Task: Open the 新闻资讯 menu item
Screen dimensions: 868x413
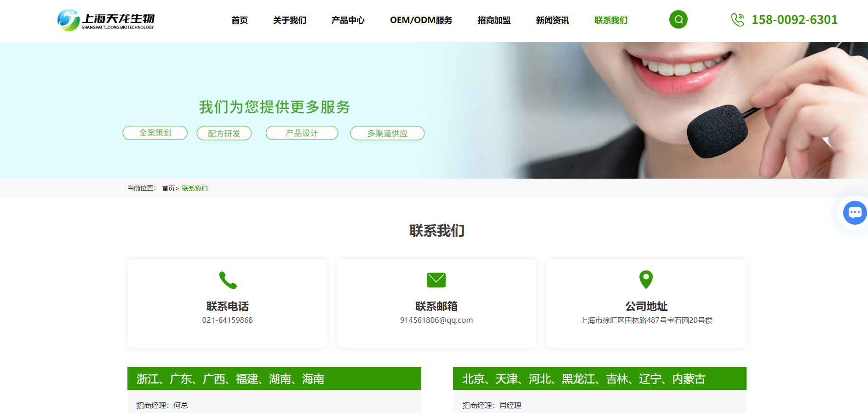Action: tap(552, 20)
